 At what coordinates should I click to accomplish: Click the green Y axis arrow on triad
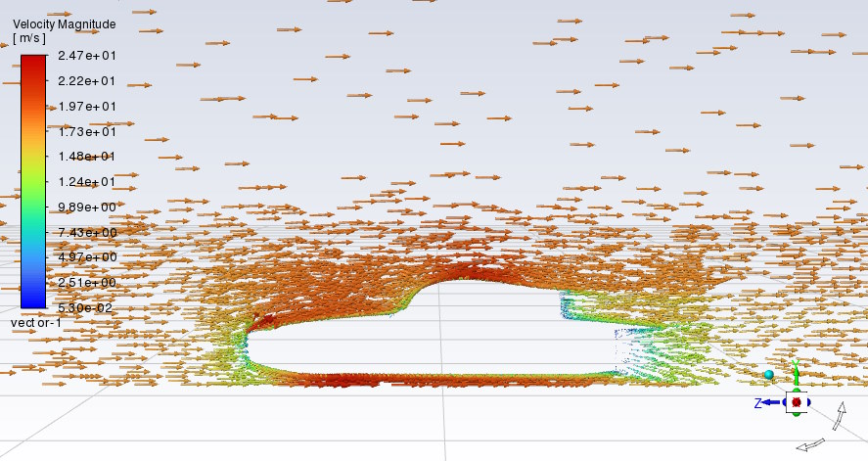pos(796,378)
